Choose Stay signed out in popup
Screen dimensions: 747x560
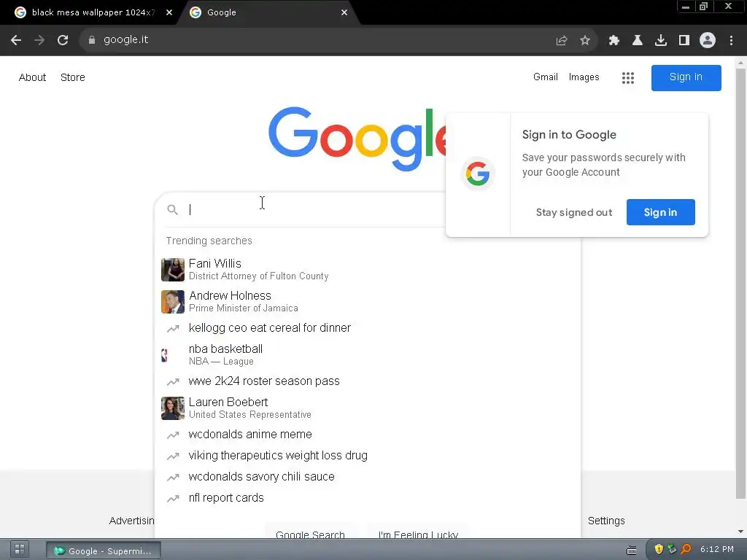pos(574,212)
